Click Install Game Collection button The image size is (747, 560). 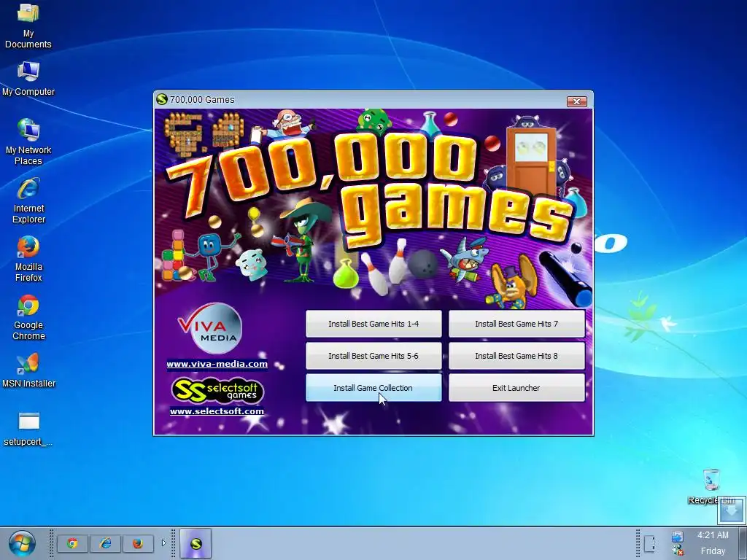pyautogui.click(x=373, y=388)
